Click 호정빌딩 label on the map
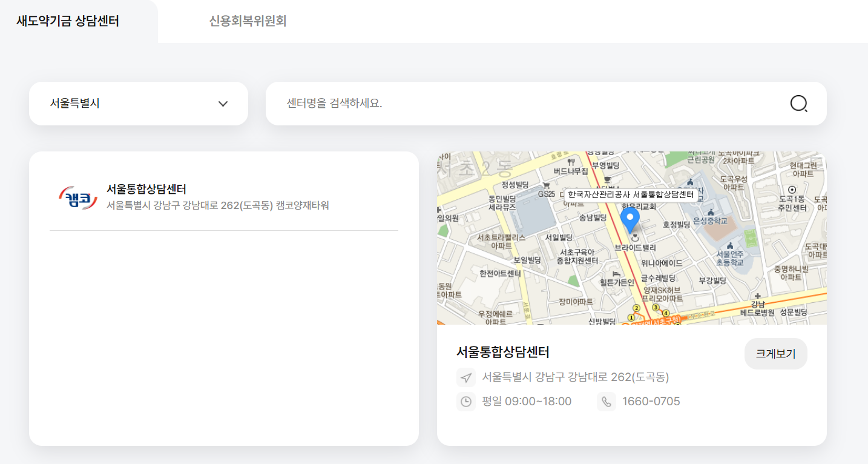The width and height of the screenshot is (868, 464). click(676, 224)
